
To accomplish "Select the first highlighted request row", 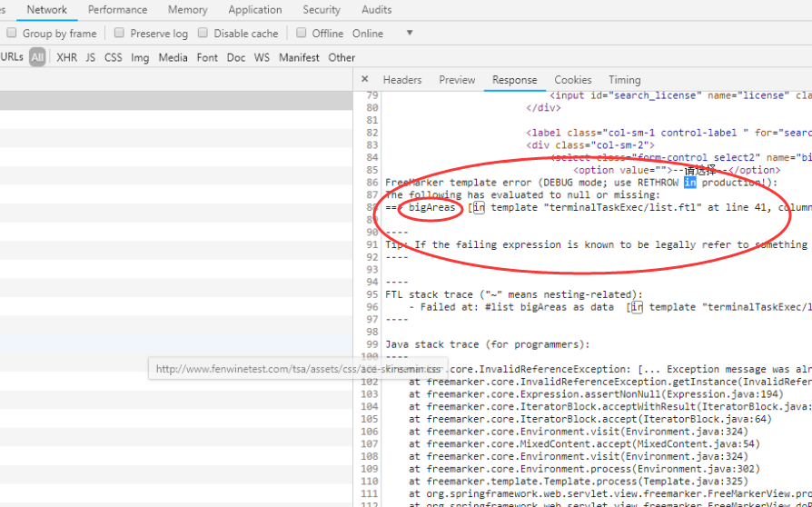I will [176, 101].
